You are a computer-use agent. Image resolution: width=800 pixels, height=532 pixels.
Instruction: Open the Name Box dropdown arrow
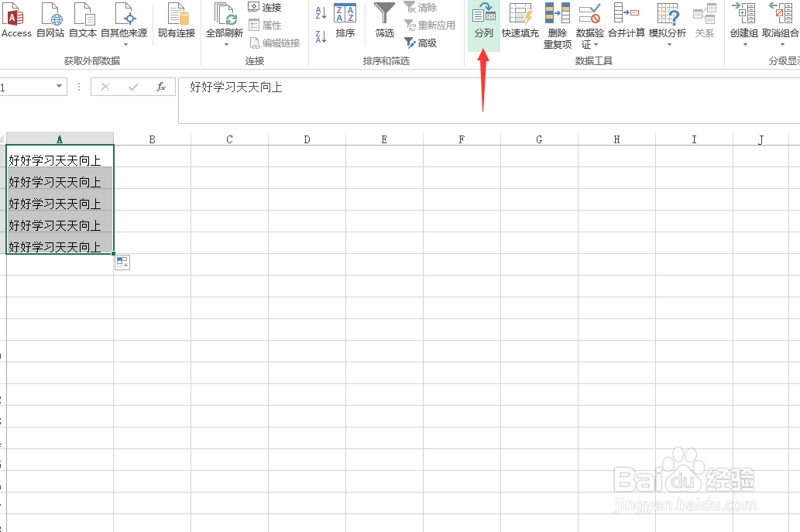click(59, 86)
